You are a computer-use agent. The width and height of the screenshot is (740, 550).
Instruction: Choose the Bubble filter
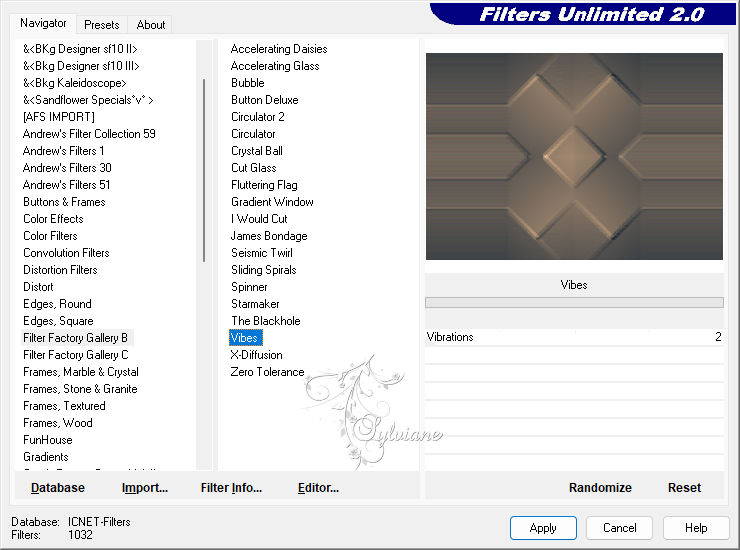(x=248, y=83)
